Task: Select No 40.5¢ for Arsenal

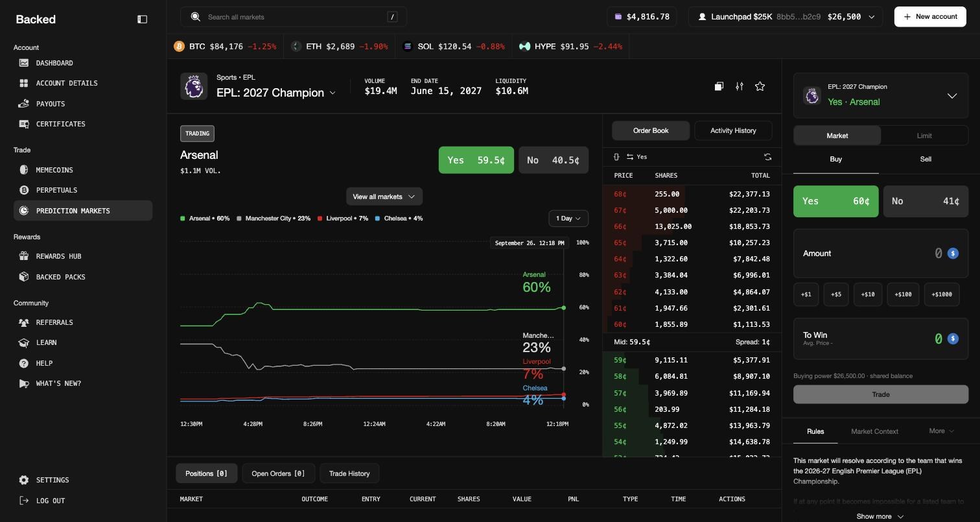Action: click(554, 160)
